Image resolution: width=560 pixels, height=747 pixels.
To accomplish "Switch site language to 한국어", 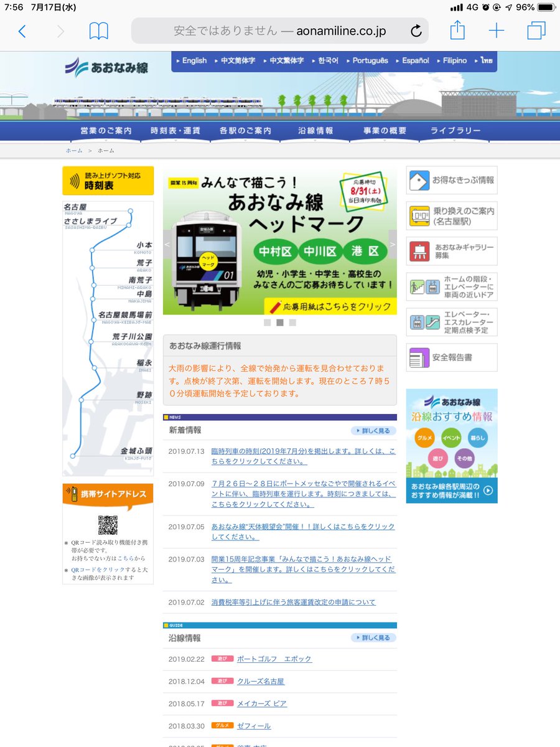I will (x=325, y=60).
